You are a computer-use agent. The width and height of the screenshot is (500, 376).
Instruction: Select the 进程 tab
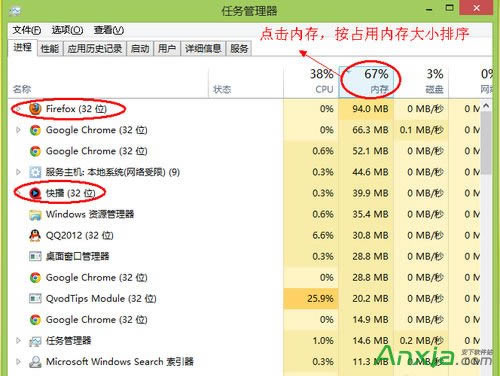[23, 48]
